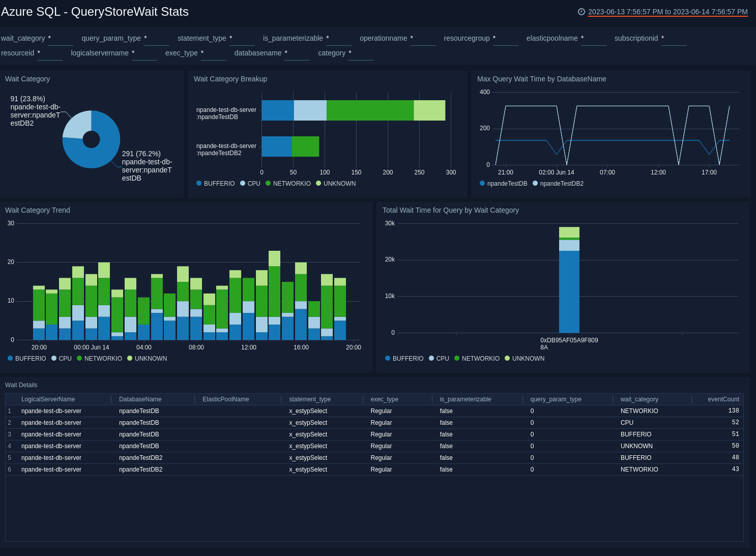Select eventCount value 51 in row 3
This screenshot has width=756, height=556.
click(x=736, y=434)
